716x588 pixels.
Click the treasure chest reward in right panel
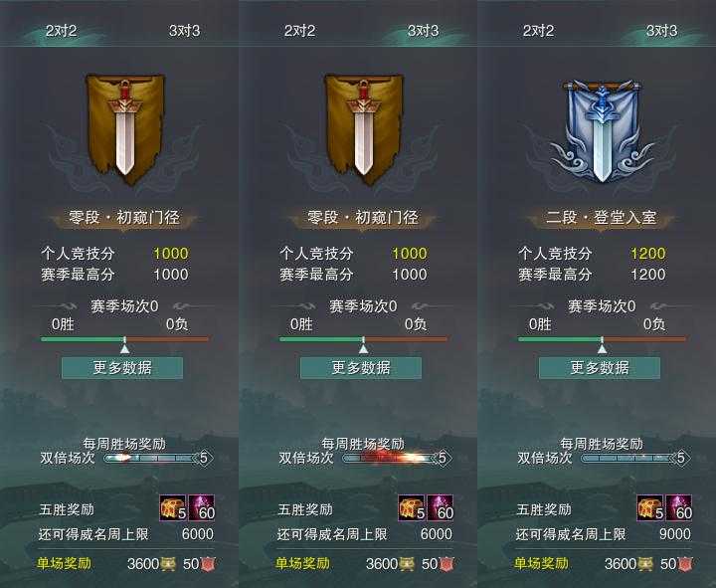pos(650,508)
